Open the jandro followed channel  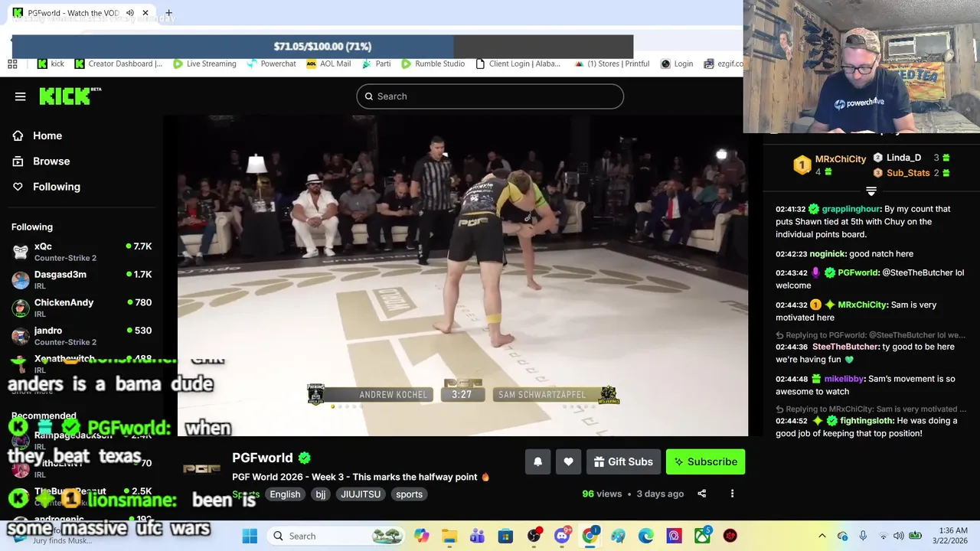[x=81, y=336]
